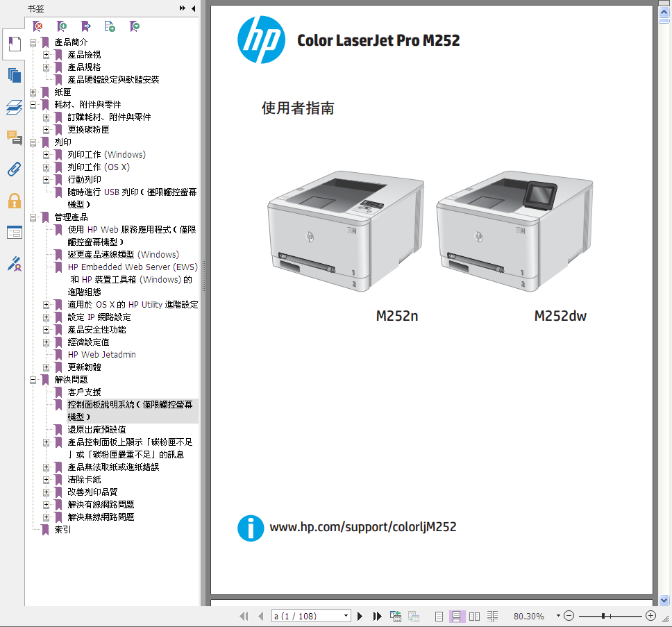
Task: Switch to continuous facing view mode
Action: click(492, 617)
